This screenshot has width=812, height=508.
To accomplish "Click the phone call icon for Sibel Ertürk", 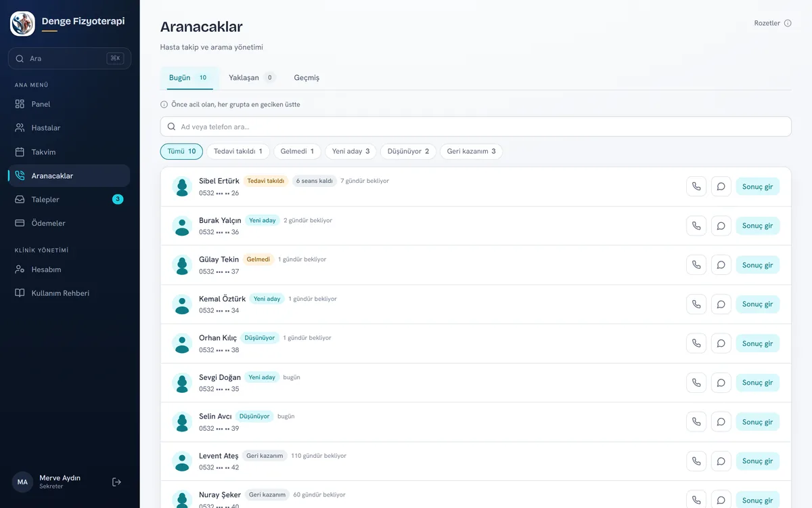I will coord(696,186).
